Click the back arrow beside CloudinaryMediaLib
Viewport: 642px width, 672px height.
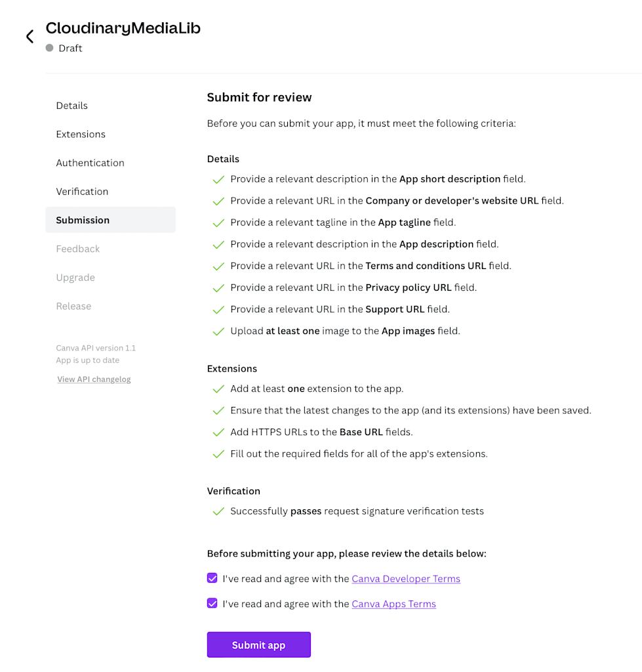(x=30, y=37)
